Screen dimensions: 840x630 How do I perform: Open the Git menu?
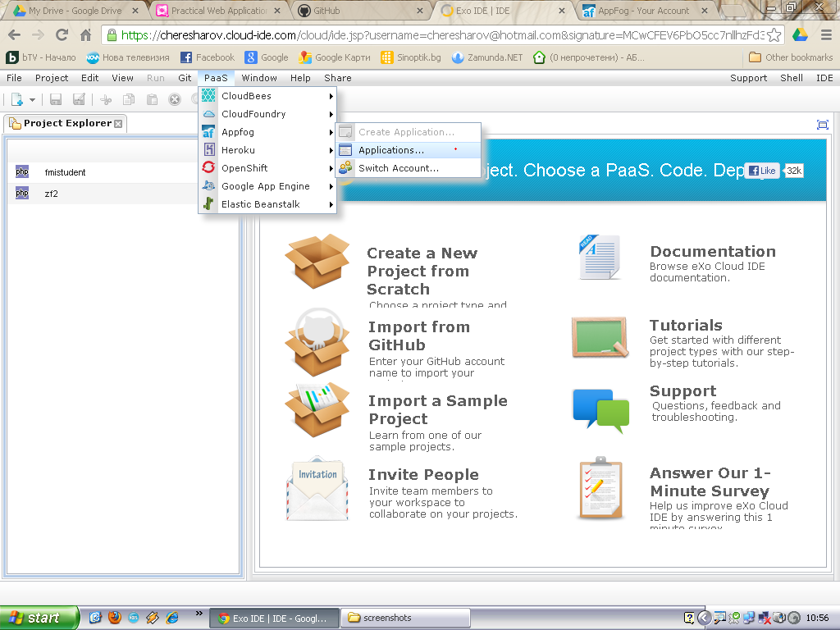pyautogui.click(x=185, y=78)
